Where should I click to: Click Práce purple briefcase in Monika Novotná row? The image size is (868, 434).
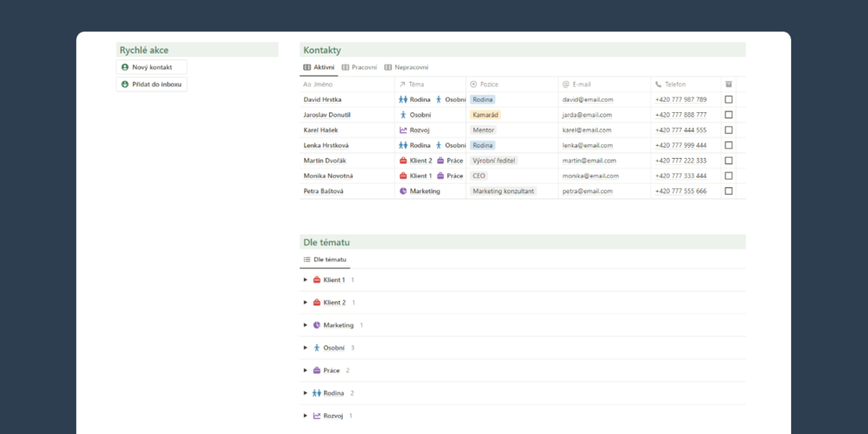click(x=440, y=176)
